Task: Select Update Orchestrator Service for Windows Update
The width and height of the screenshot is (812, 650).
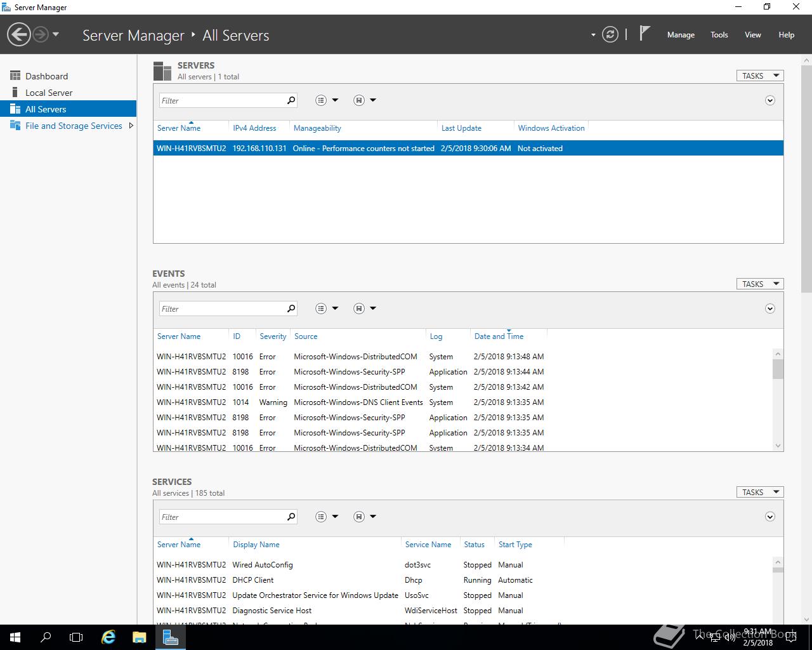Action: point(462,595)
